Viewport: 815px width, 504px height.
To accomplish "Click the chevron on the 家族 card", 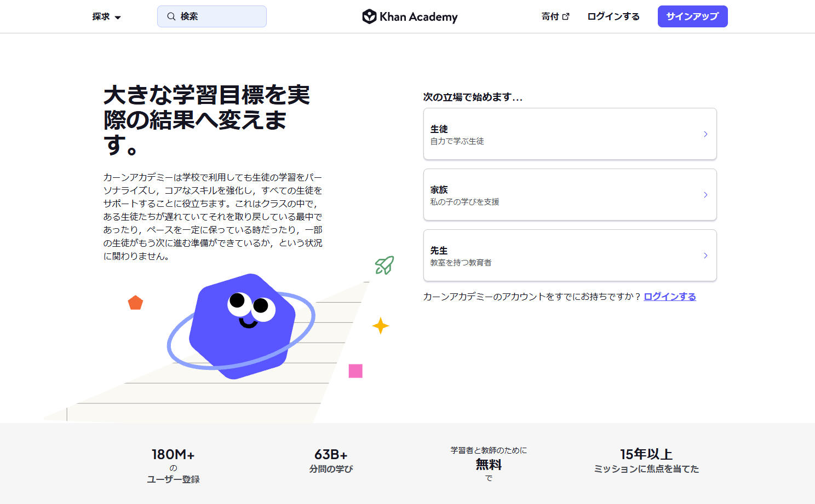I will tap(705, 195).
